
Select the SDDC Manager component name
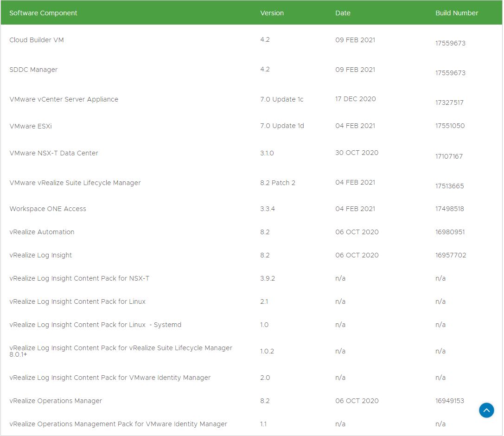point(33,70)
